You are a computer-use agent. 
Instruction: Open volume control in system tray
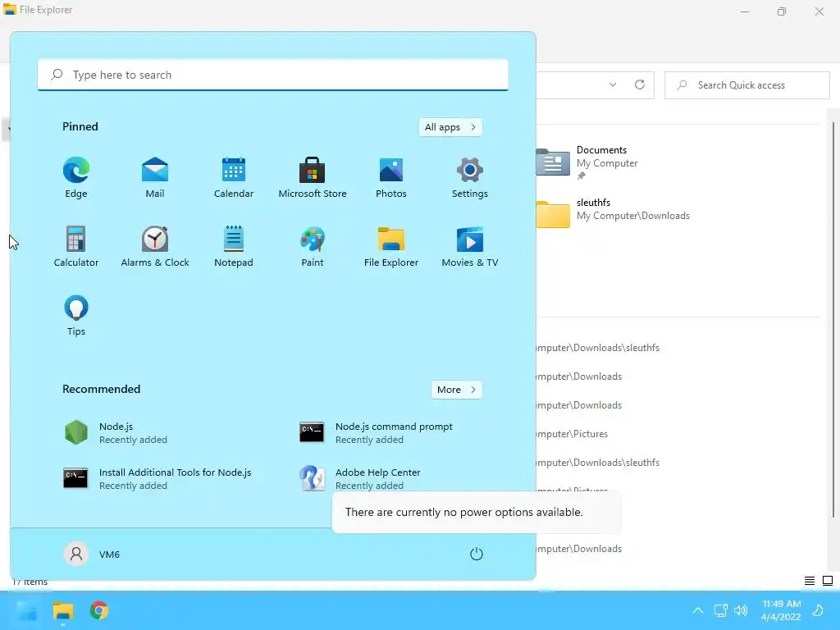[741, 610]
